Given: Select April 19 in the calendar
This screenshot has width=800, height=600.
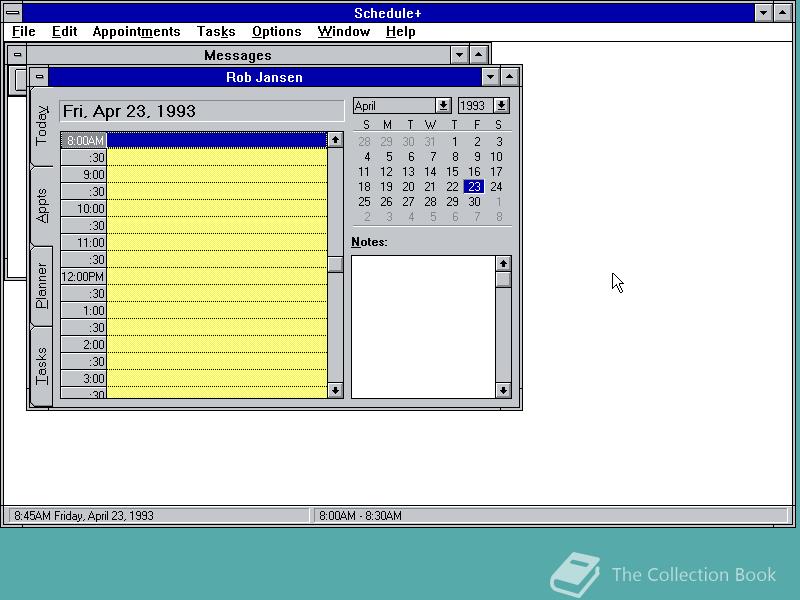Looking at the screenshot, I should pyautogui.click(x=386, y=187).
